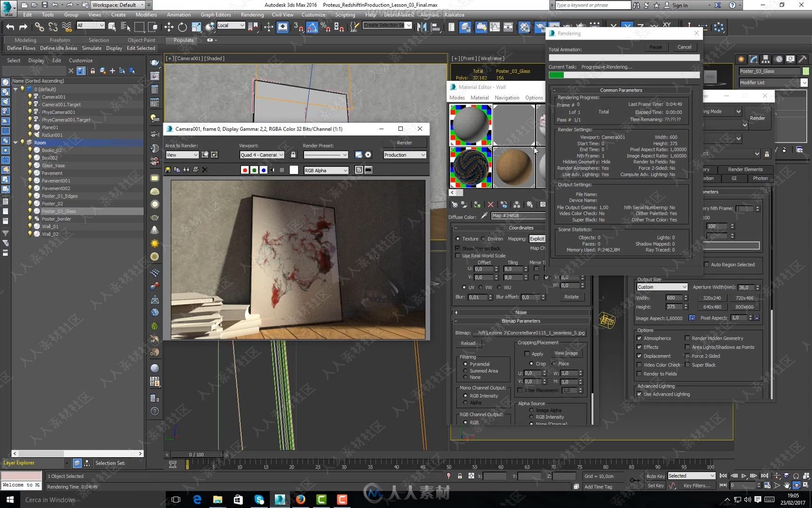Click the 640x480 output preset button
The width and height of the screenshot is (812, 508).
(712, 307)
